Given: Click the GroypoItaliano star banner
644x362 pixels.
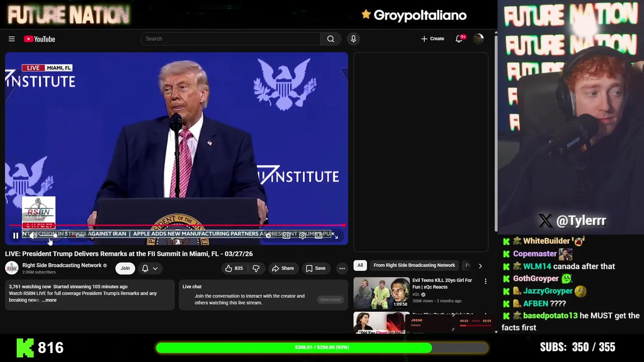Looking at the screenshot, I should click(x=414, y=15).
